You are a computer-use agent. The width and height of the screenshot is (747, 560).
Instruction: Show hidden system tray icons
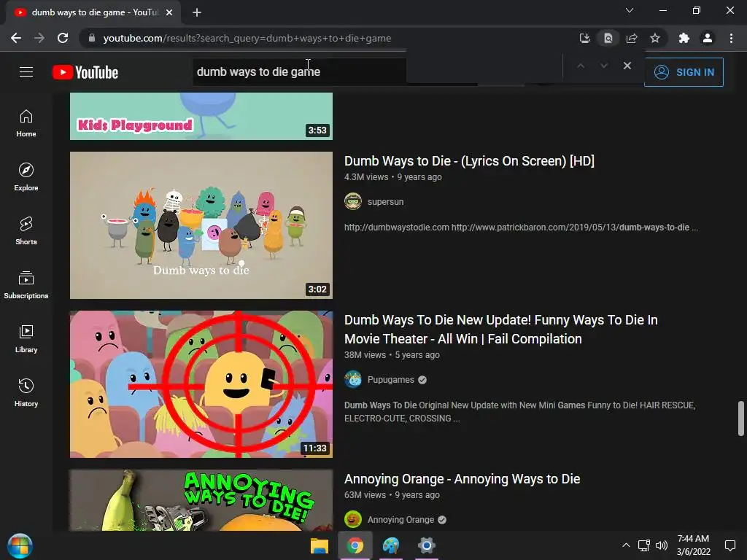[x=626, y=545]
